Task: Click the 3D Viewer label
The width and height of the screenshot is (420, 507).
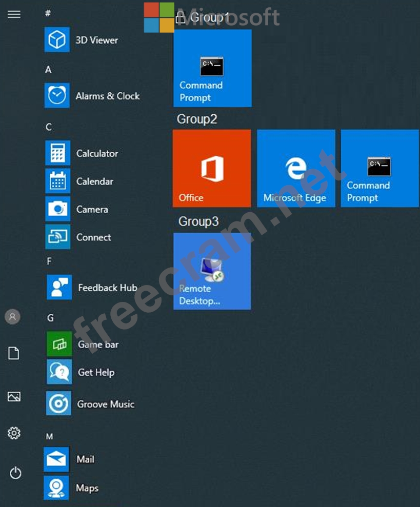Action: coord(97,40)
